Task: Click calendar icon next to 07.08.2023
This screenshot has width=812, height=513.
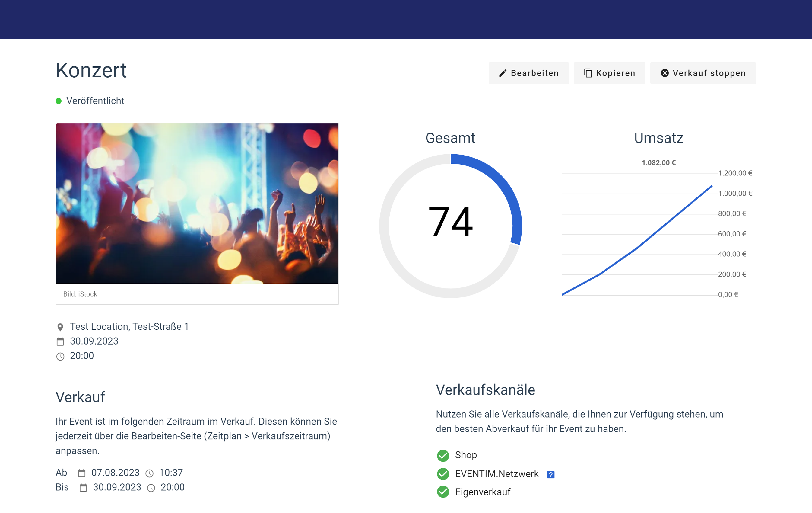Action: (x=82, y=473)
